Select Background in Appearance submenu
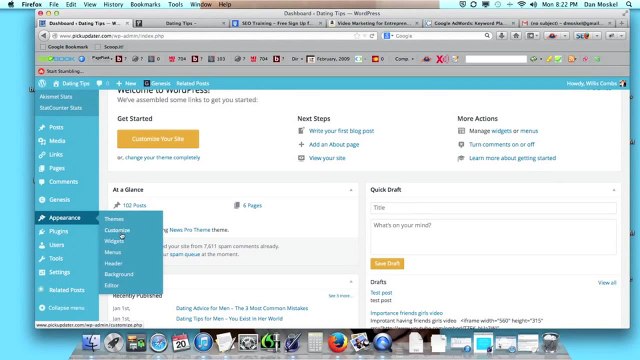Viewport: 640px width, 360px height. [x=119, y=274]
